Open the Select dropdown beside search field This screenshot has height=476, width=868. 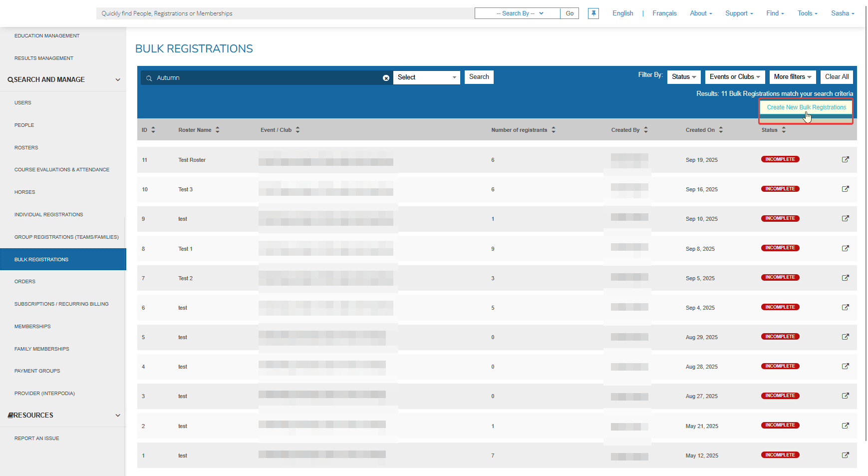[426, 77]
